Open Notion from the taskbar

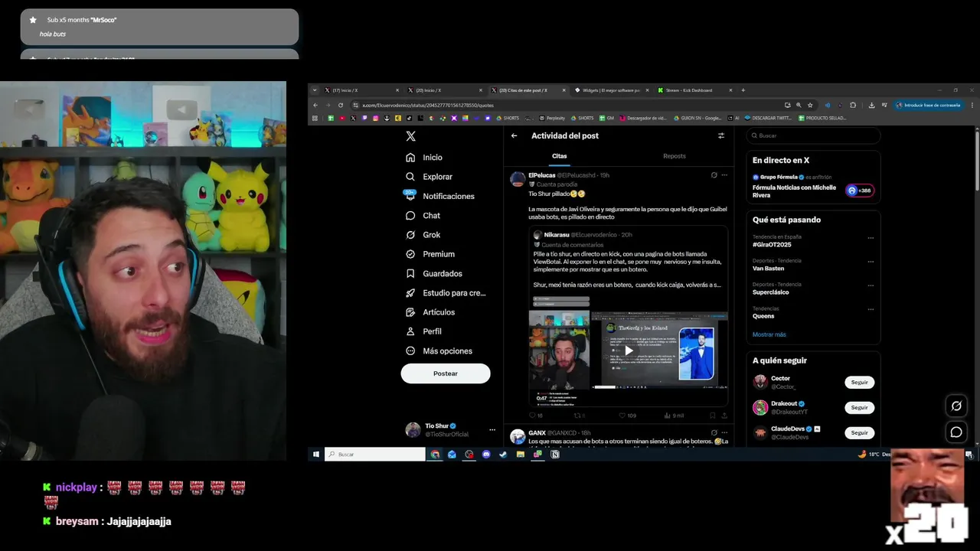pyautogui.click(x=555, y=455)
